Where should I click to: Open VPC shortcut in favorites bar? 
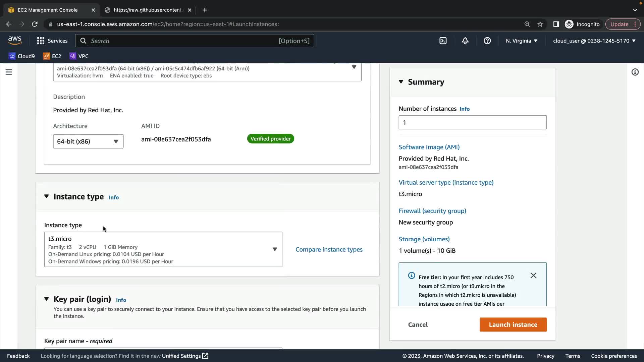(x=79, y=56)
